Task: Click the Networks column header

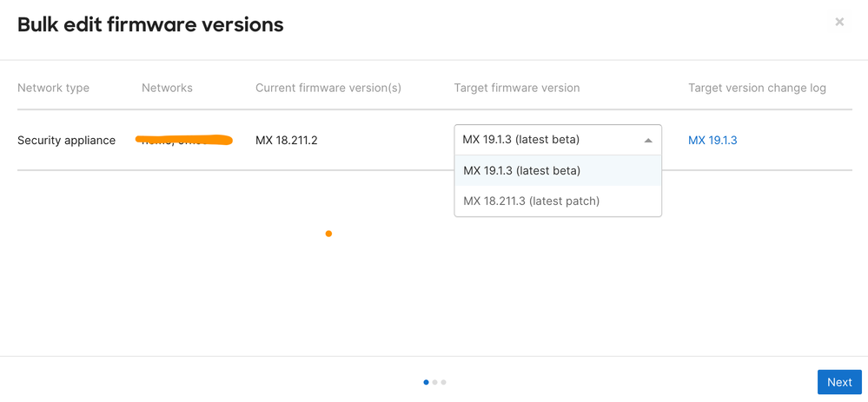Action: (x=167, y=88)
